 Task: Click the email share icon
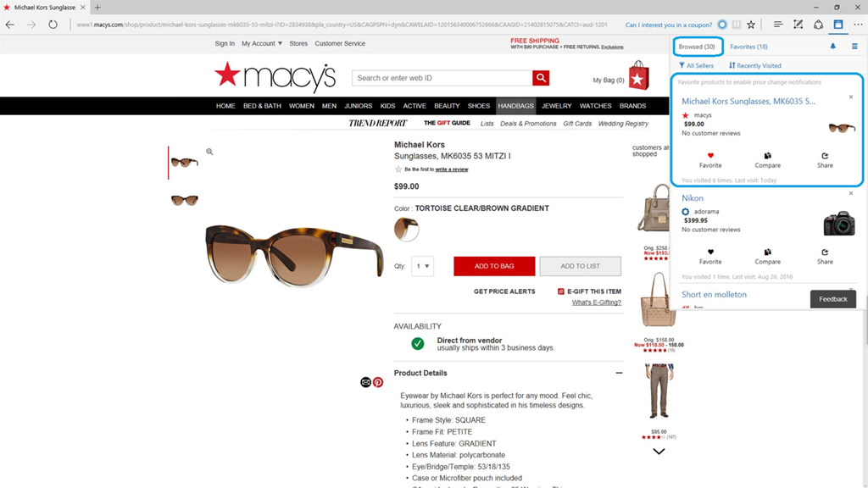pos(365,382)
